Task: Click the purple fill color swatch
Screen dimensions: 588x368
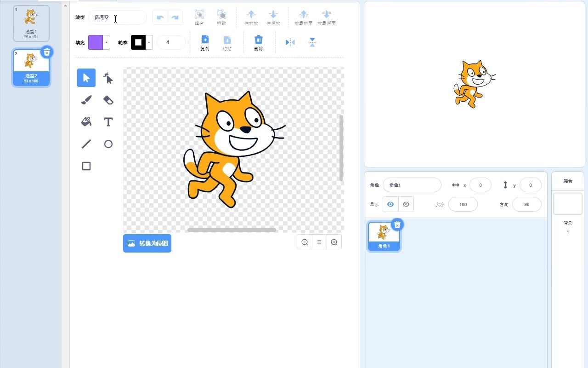Action: click(x=96, y=42)
